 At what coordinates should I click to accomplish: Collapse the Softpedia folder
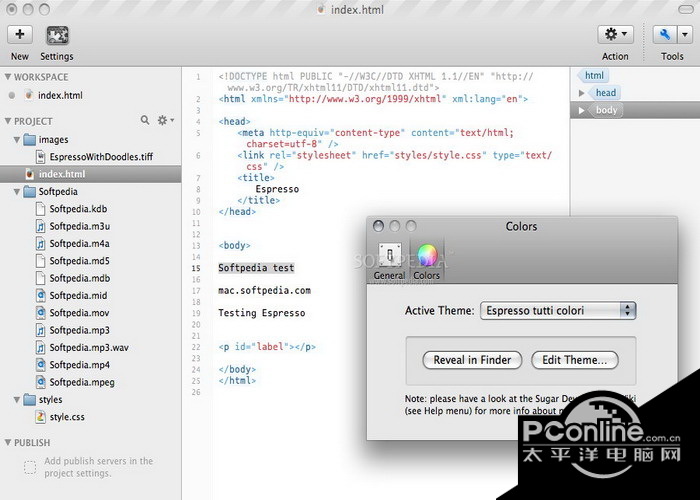17,192
